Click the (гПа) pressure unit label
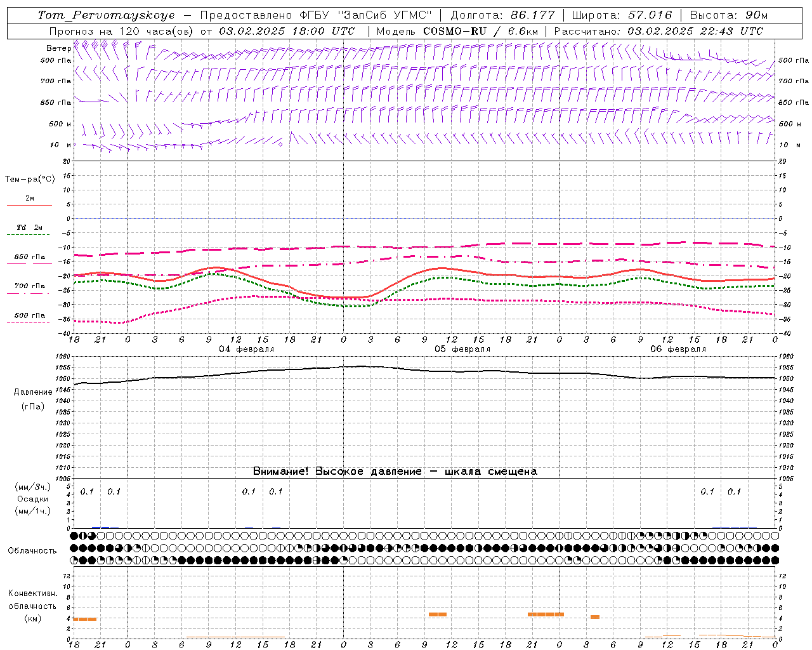This screenshot has width=812, height=650. 33,406
